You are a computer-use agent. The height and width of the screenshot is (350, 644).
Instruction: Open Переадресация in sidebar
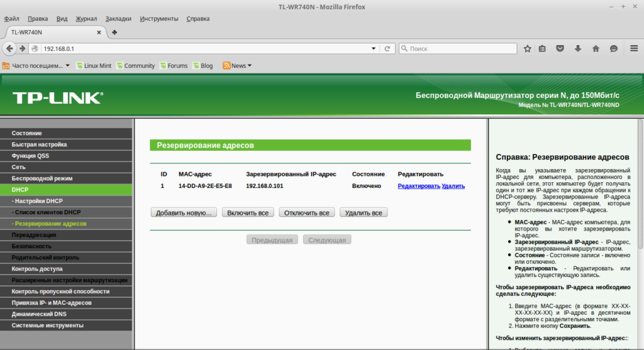tap(66, 235)
